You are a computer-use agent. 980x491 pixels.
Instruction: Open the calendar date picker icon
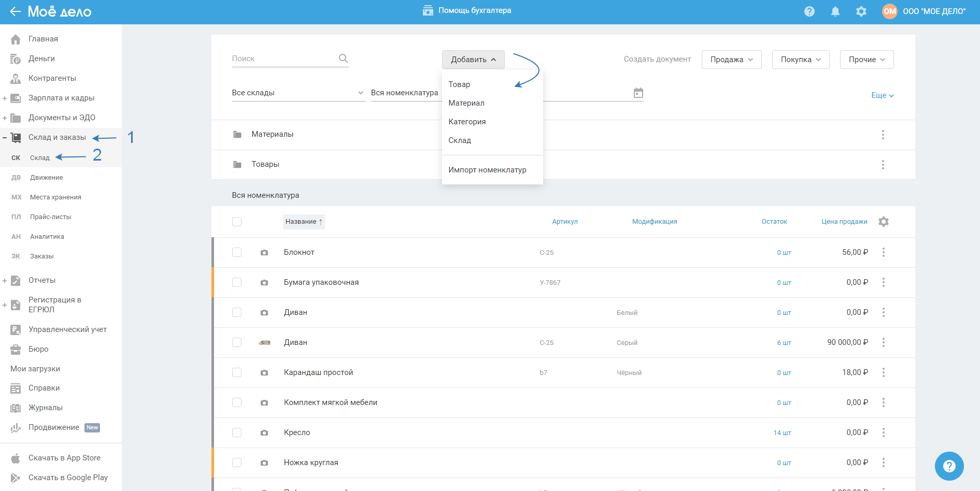pyautogui.click(x=638, y=93)
